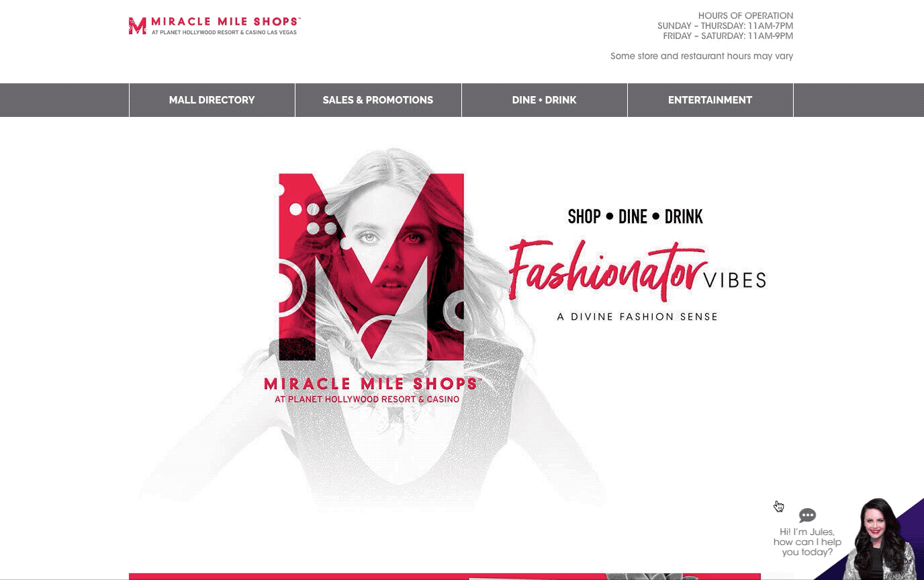
Task: Click the red M logo icon in header
Action: [137, 26]
